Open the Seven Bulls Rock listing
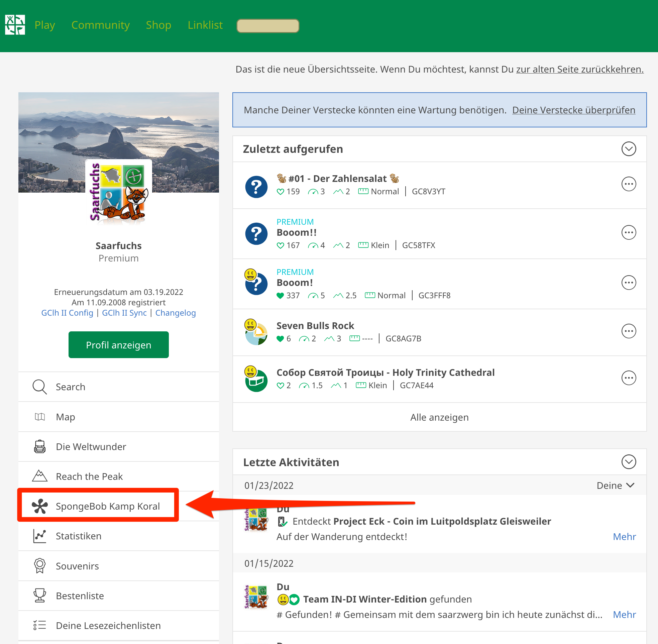Image resolution: width=658 pixels, height=644 pixels. click(315, 326)
